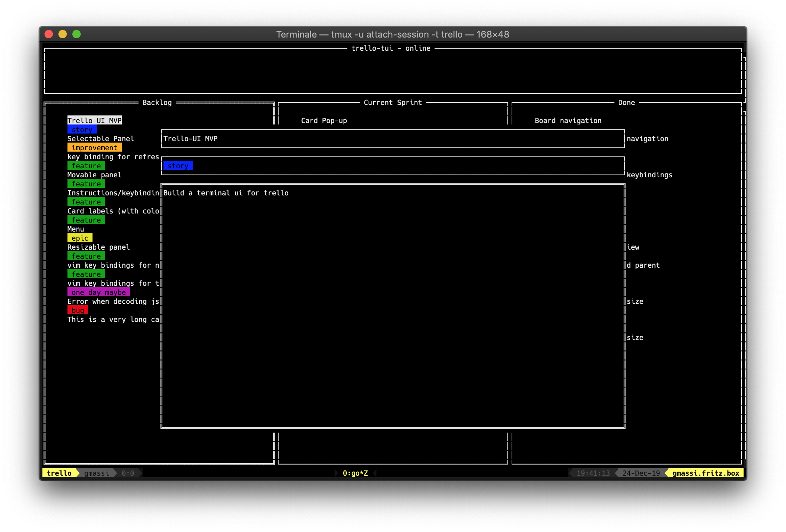Click the tmux window 0:go*Z indicator
786x532 pixels.
pos(355,473)
